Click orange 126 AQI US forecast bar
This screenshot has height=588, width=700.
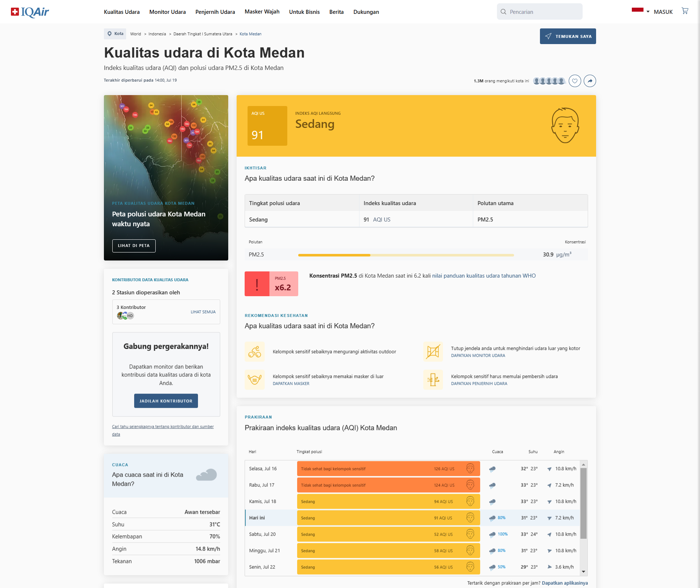(x=388, y=469)
